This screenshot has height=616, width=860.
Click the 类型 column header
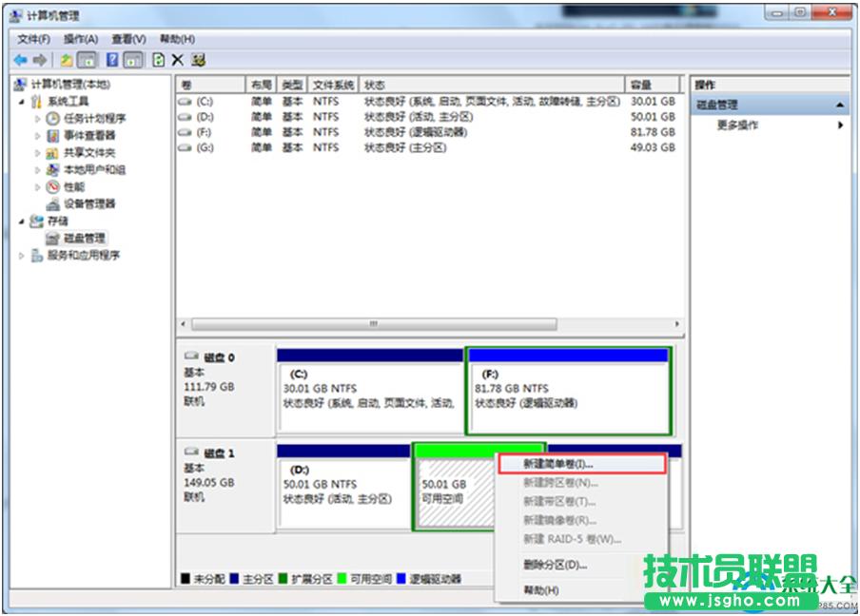point(292,85)
